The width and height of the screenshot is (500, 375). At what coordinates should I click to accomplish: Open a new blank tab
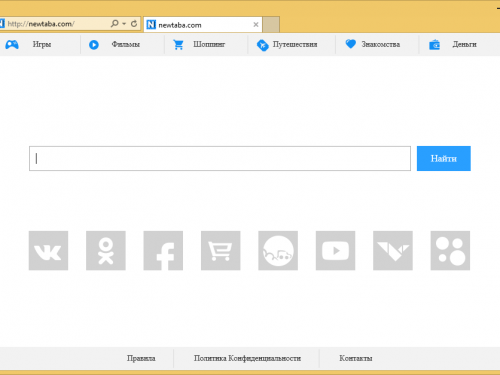[x=271, y=25]
